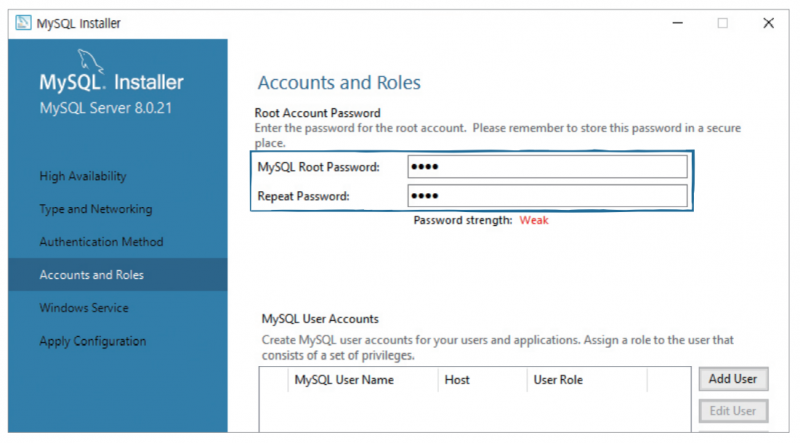
Task: Click the Weak password strength indicator
Action: tap(534, 220)
